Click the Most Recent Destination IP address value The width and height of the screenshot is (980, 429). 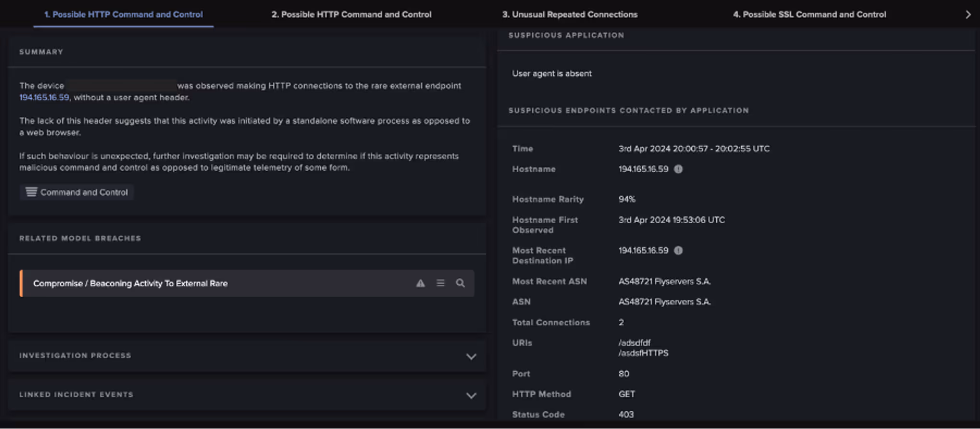coord(643,251)
